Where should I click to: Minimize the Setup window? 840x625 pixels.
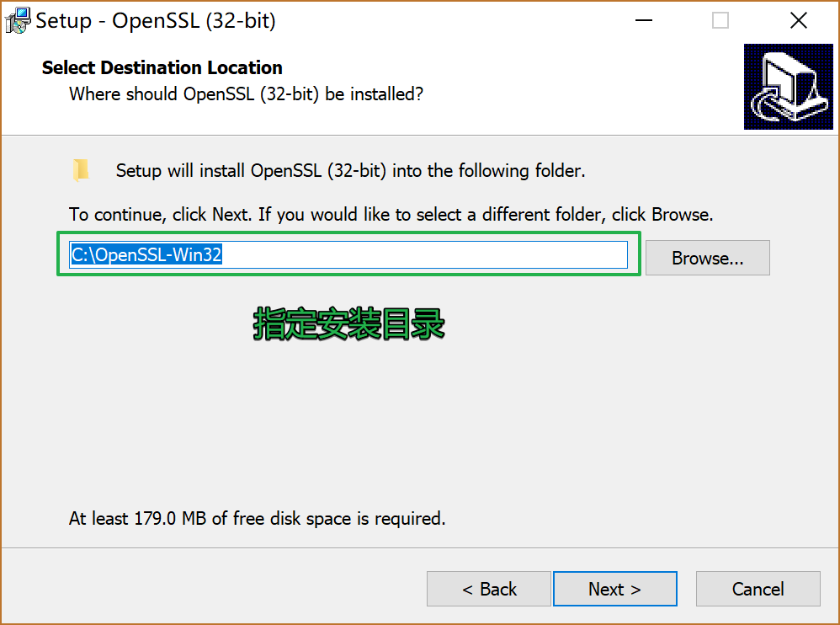tap(643, 21)
